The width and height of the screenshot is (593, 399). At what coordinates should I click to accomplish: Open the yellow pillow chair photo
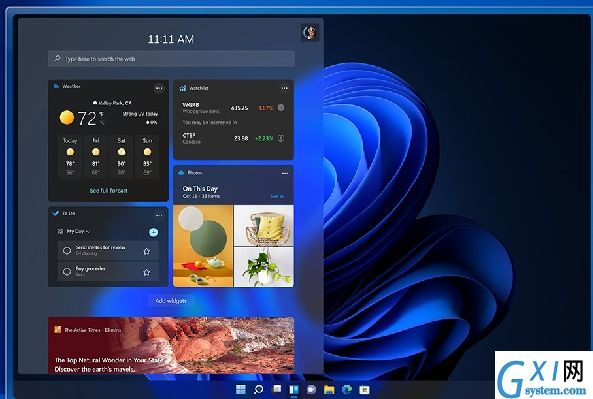264,226
